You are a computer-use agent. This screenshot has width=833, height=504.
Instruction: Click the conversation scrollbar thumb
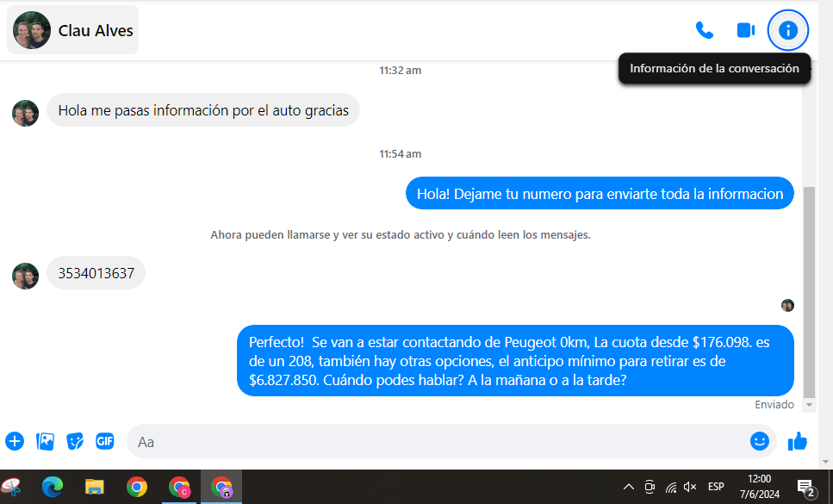pos(809,292)
